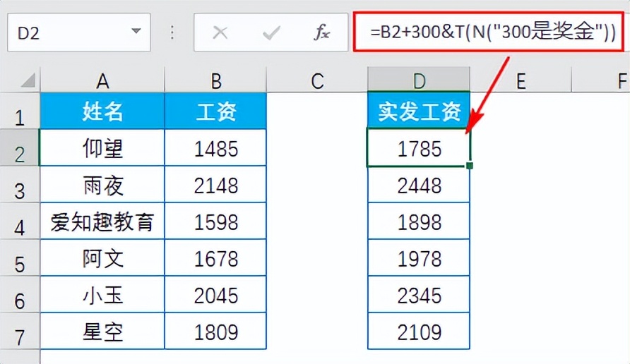The width and height of the screenshot is (630, 364).
Task: Select the cell containing 雨夜
Action: coord(102,184)
